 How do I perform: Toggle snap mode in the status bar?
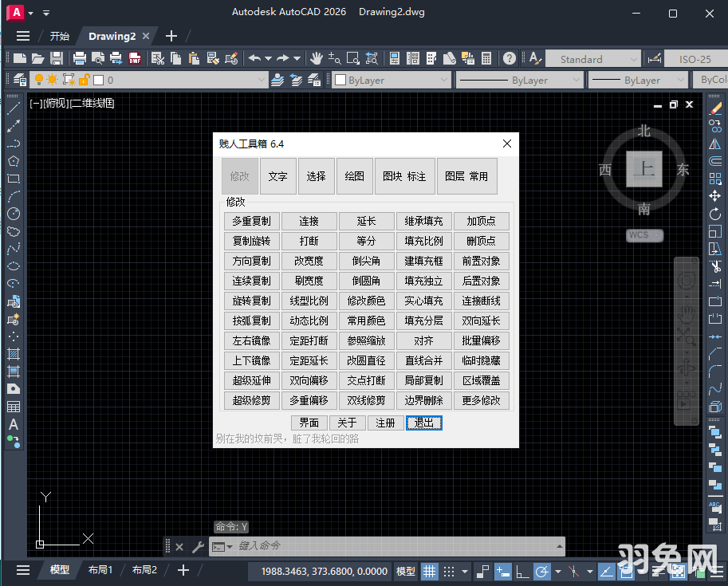point(451,571)
